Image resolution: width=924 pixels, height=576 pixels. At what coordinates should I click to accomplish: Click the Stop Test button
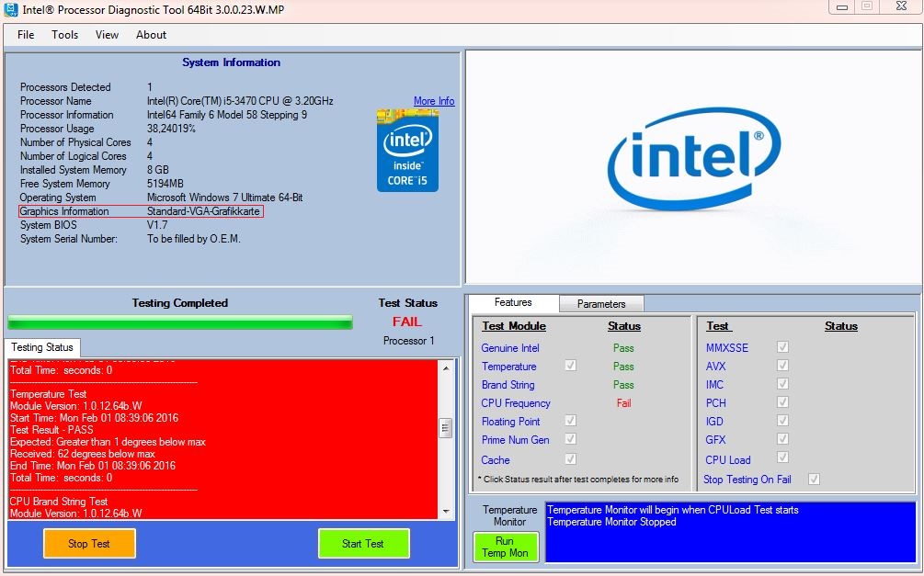point(89,544)
